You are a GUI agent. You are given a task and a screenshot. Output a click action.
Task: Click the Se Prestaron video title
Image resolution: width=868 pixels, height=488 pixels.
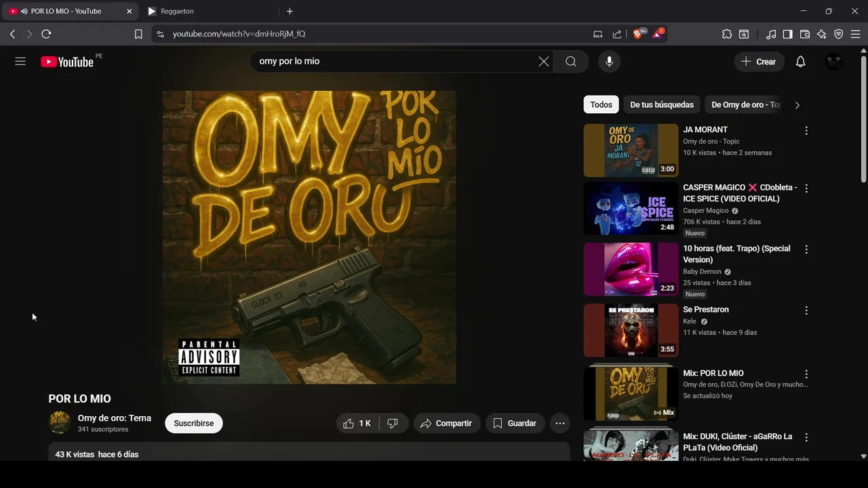(706, 310)
